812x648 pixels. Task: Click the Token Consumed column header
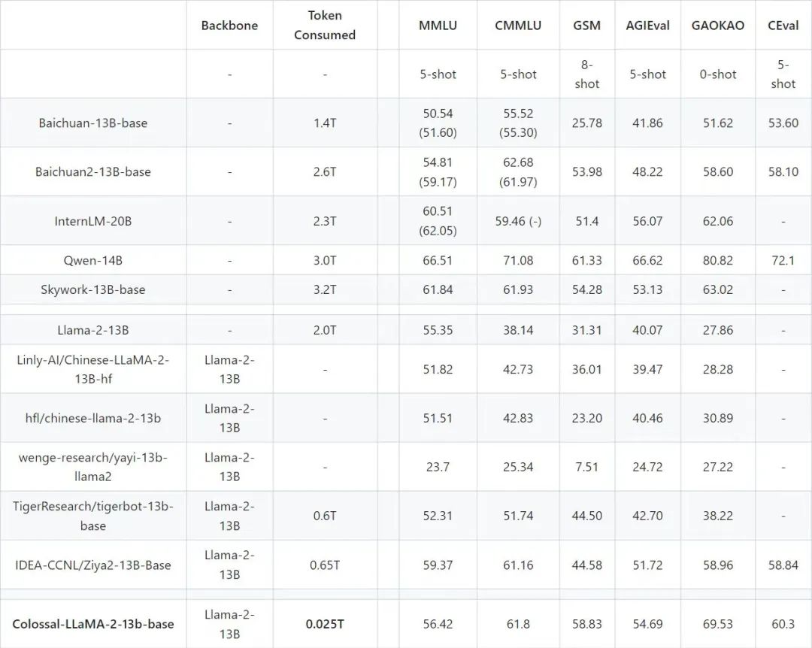click(325, 26)
